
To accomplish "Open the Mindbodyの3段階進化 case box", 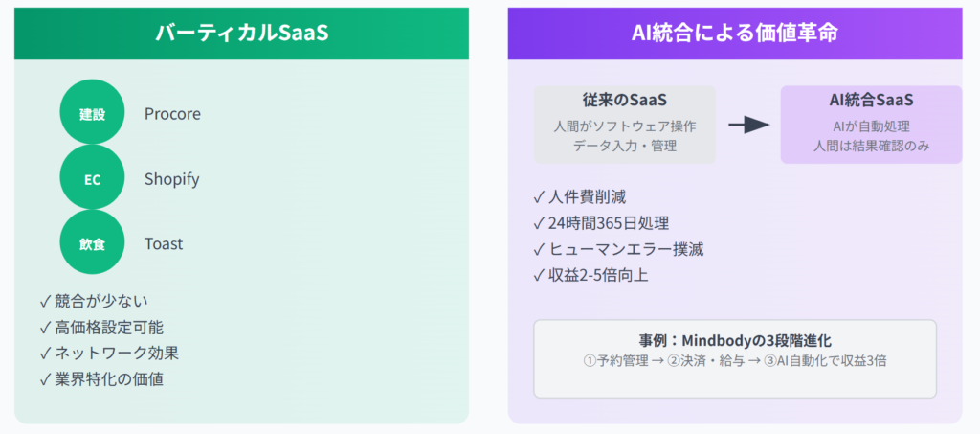I will click(x=735, y=358).
